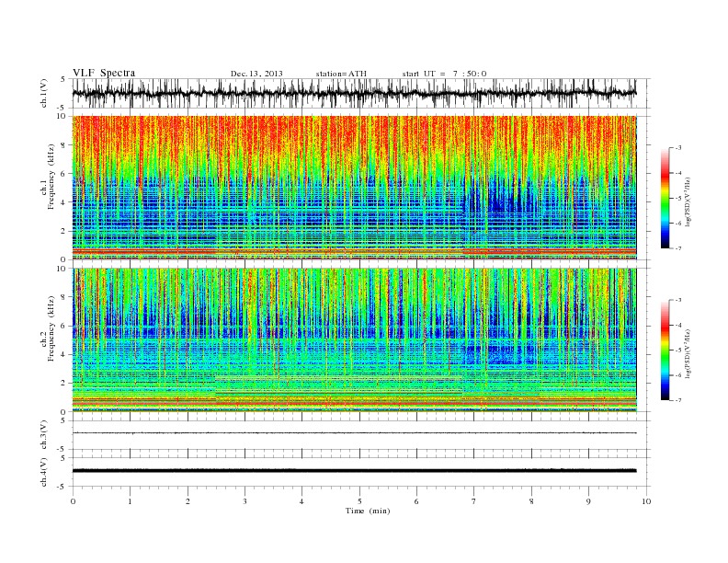Select the "ch.3(V)" axis label

point(43,435)
